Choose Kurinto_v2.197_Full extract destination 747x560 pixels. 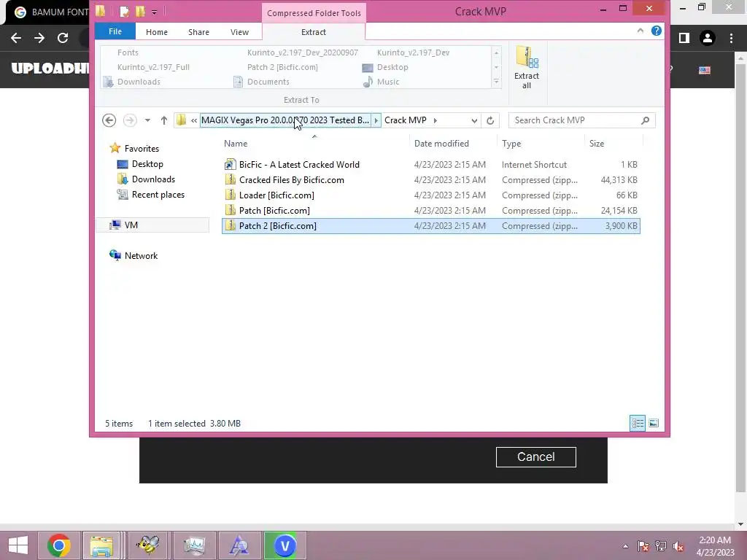[x=153, y=67]
